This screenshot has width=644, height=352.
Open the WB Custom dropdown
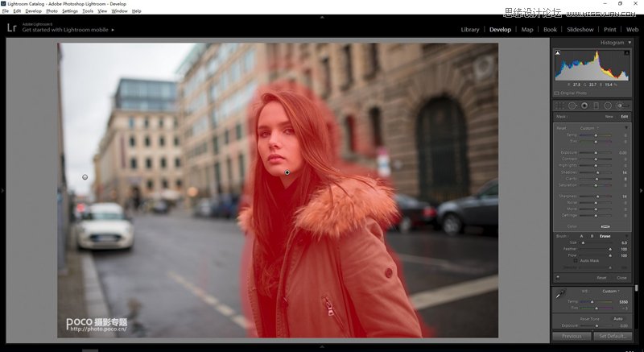(612, 291)
